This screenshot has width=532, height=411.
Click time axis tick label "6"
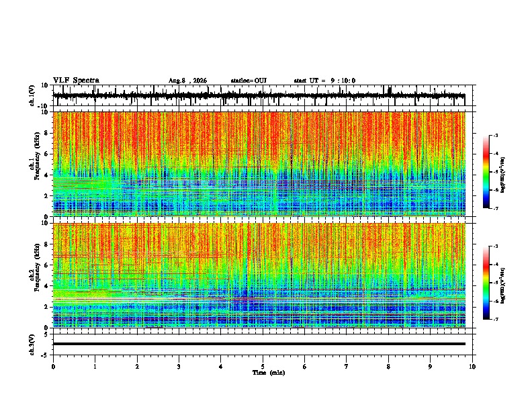[x=305, y=367]
